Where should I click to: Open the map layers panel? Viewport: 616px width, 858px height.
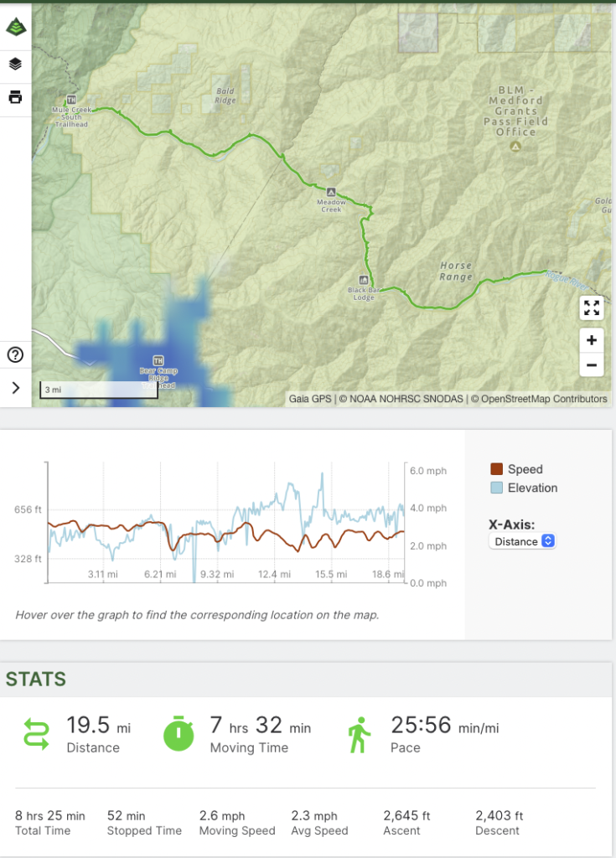click(15, 64)
